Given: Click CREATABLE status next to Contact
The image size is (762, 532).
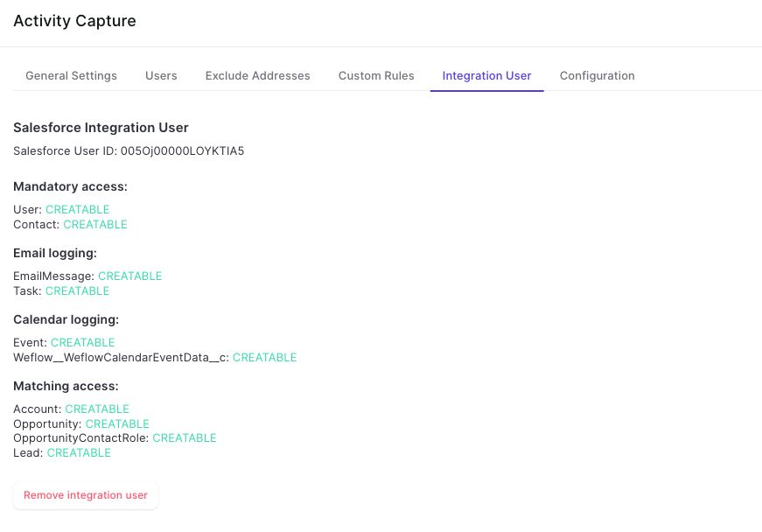Looking at the screenshot, I should pyautogui.click(x=95, y=225).
